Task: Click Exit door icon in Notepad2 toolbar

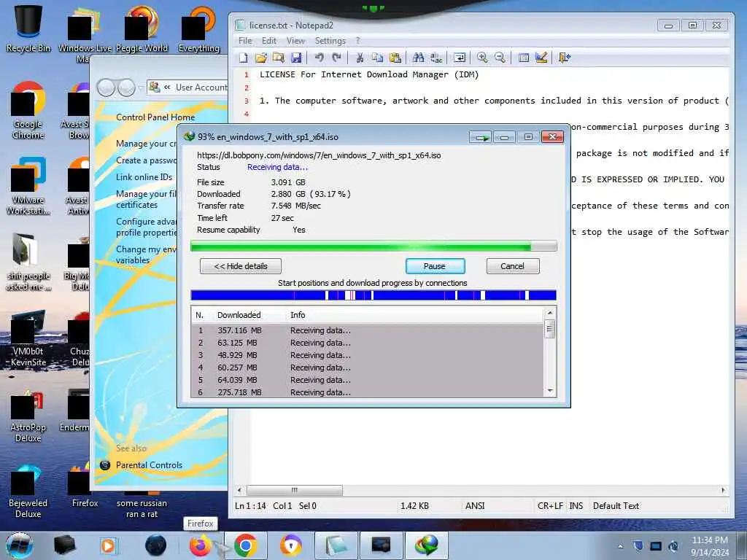Action: 564,58
